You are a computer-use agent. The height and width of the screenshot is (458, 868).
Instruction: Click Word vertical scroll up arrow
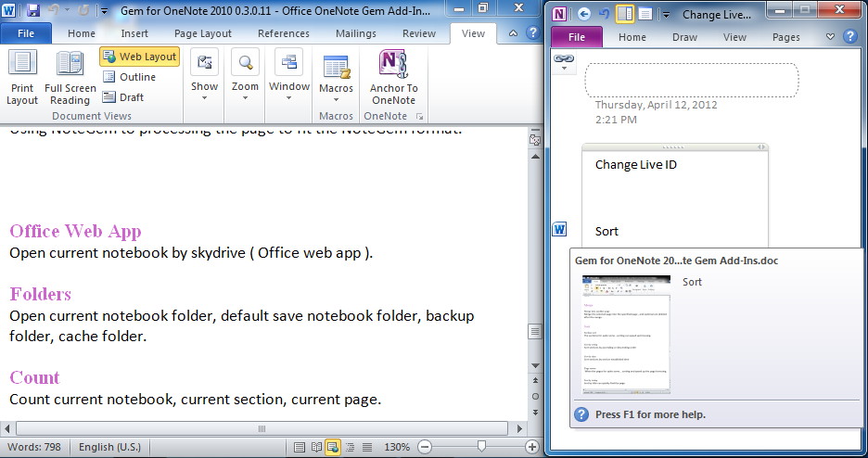[x=535, y=157]
